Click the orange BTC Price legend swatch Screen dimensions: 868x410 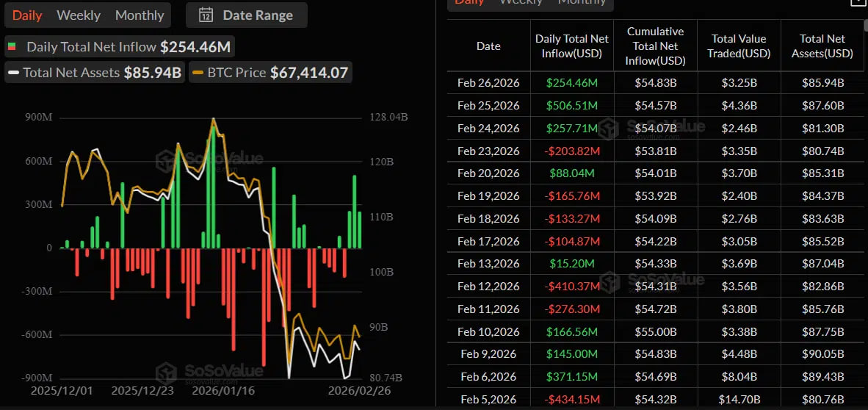tap(198, 73)
